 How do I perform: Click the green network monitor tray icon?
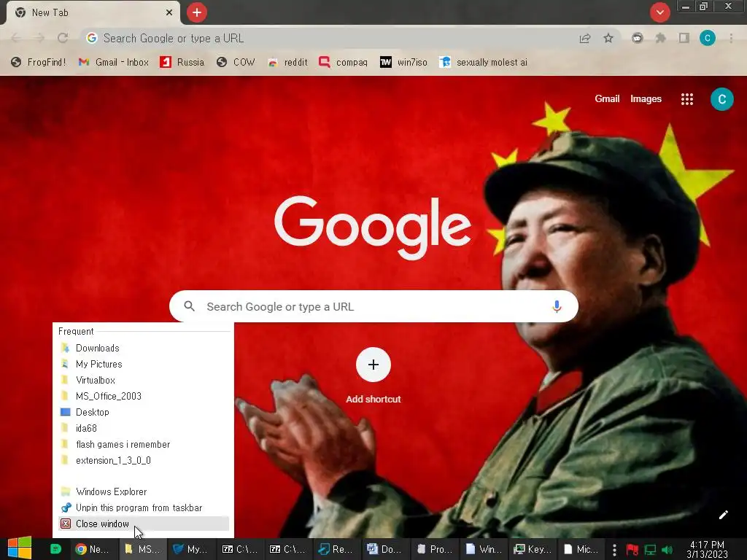(650, 550)
